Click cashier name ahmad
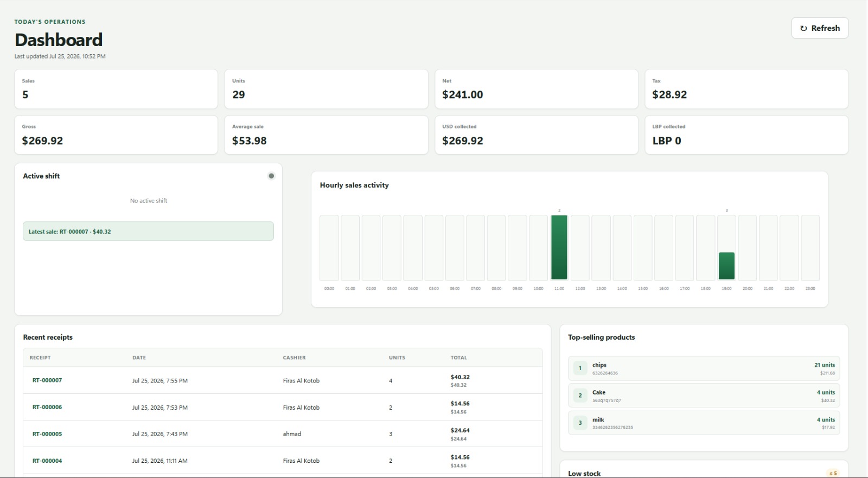Viewport: 868px width, 478px height. point(292,434)
